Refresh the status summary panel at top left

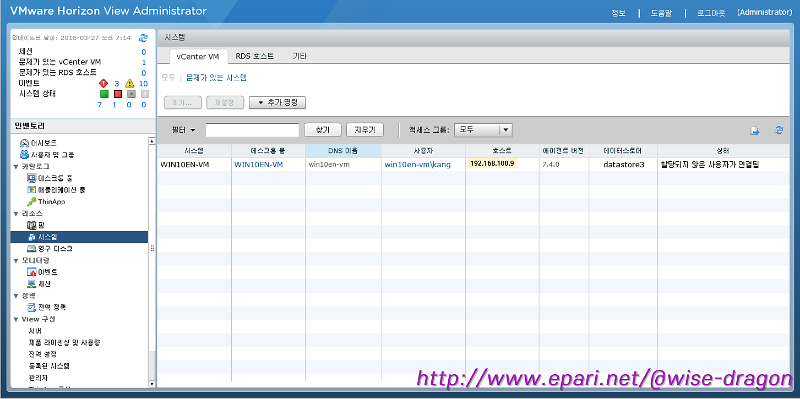[x=143, y=38]
